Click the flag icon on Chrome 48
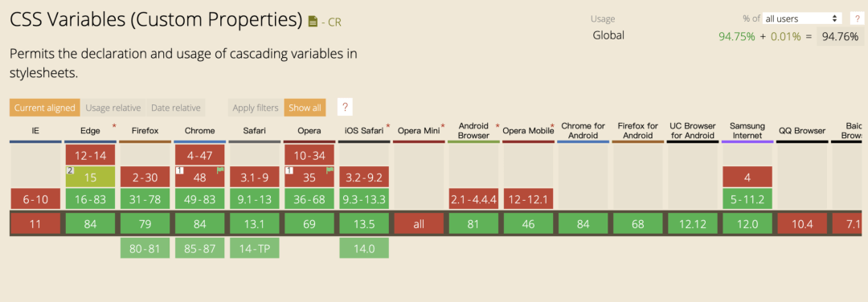This screenshot has height=302, width=868. pyautogui.click(x=219, y=171)
